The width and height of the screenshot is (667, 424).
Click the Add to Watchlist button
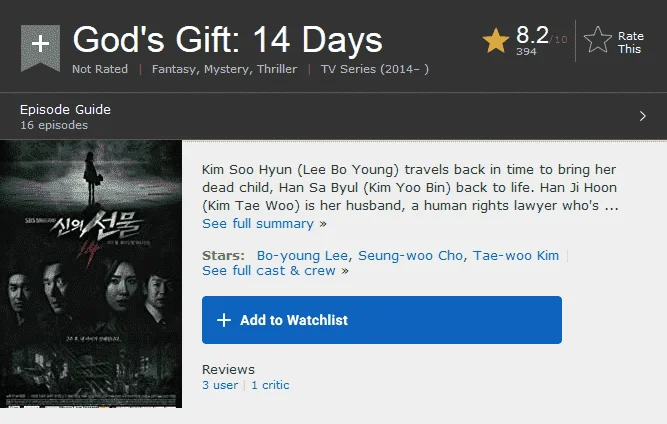click(382, 320)
